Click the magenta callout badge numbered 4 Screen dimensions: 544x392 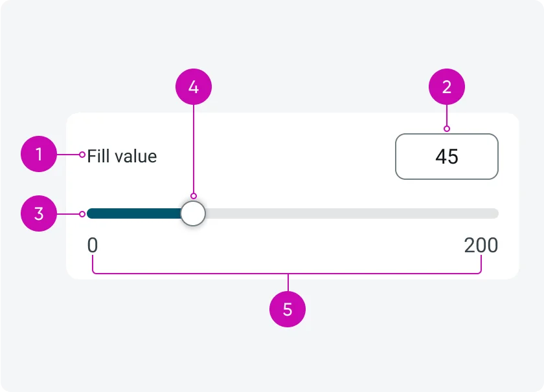tap(193, 86)
